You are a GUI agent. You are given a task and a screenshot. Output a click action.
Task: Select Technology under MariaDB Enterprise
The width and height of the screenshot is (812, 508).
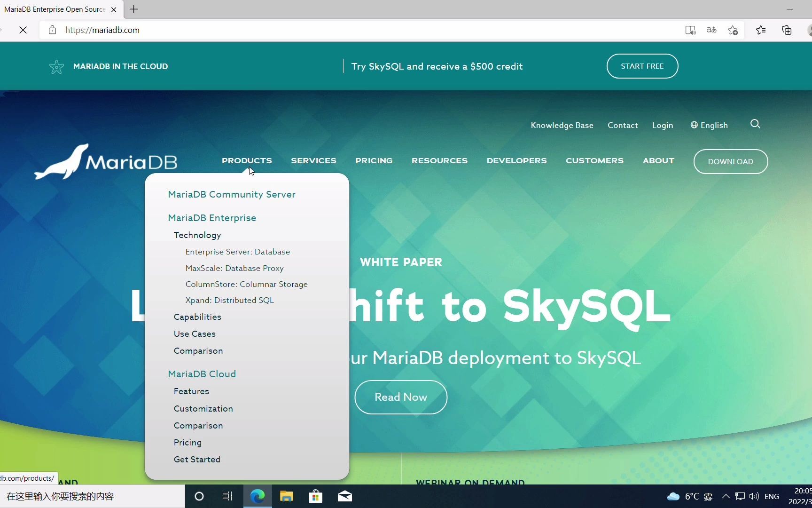click(197, 235)
